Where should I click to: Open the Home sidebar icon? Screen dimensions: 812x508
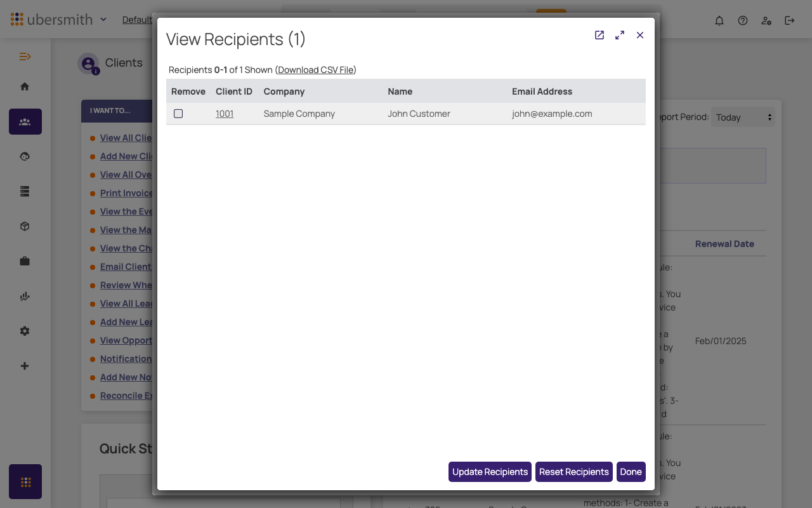point(25,86)
